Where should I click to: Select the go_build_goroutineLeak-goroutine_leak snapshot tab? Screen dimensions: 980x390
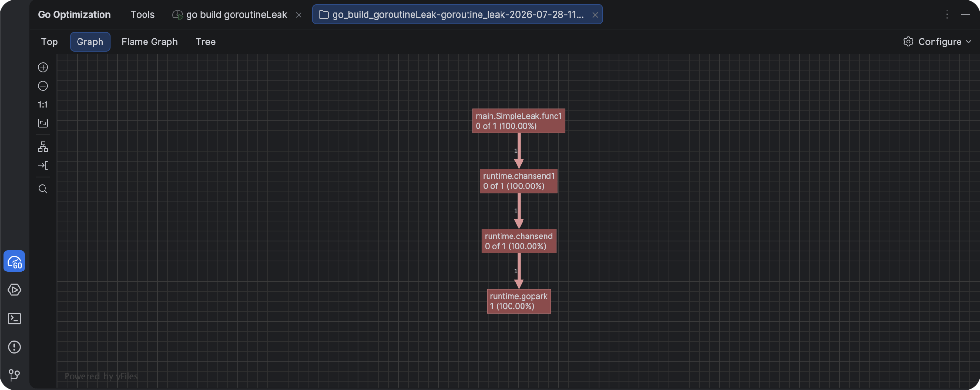(x=458, y=14)
